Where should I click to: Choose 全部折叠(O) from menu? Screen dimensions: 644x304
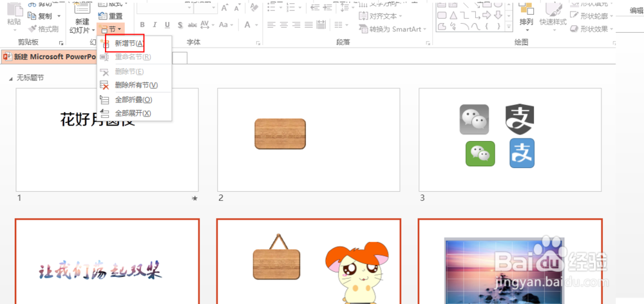[x=135, y=100]
